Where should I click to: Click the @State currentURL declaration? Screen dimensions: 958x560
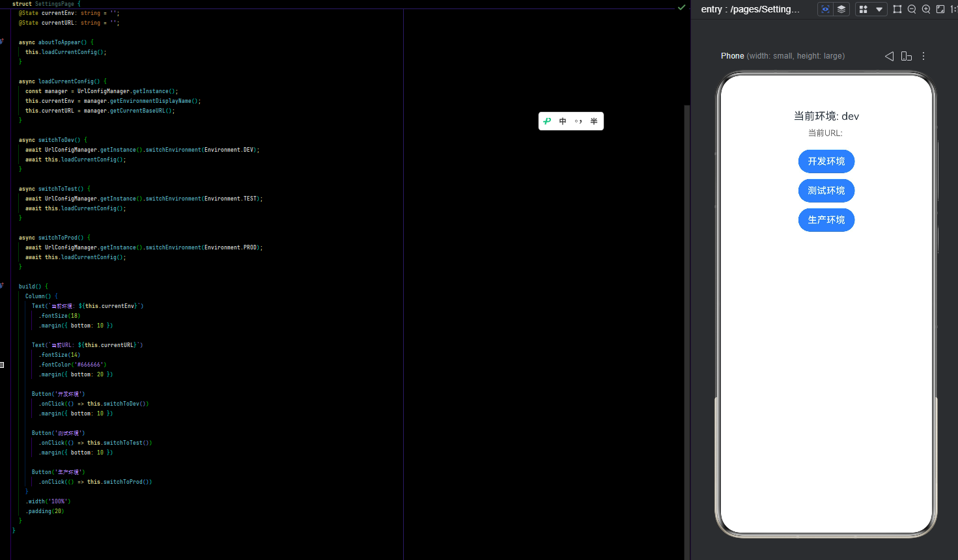pos(69,23)
